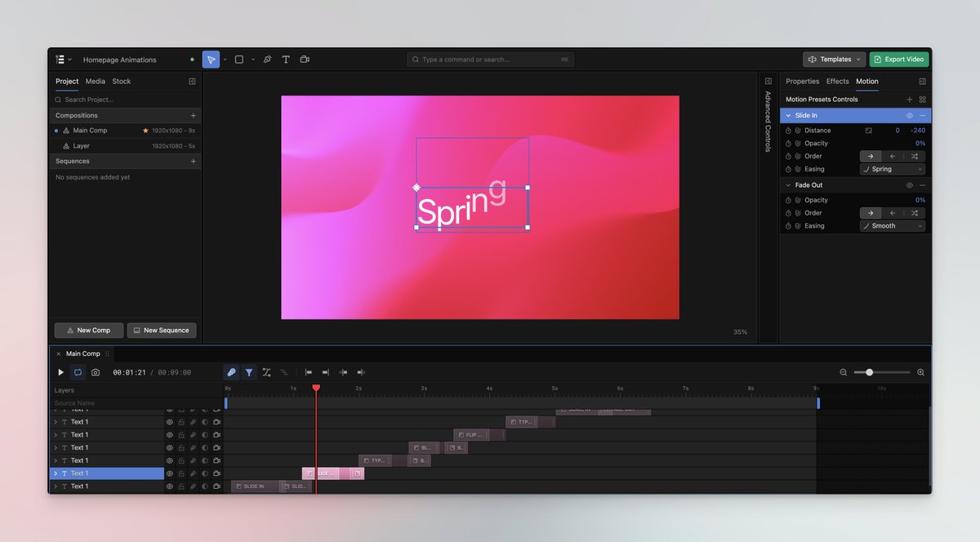Lock the highlighted Text 1 layer
The image size is (980, 542).
[181, 473]
